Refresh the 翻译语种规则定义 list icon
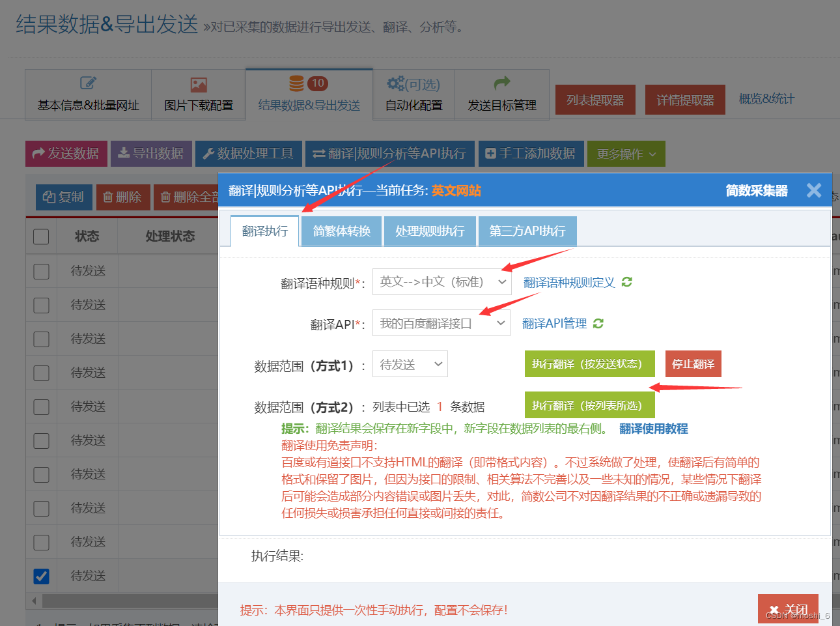The height and width of the screenshot is (626, 840). pyautogui.click(x=626, y=282)
